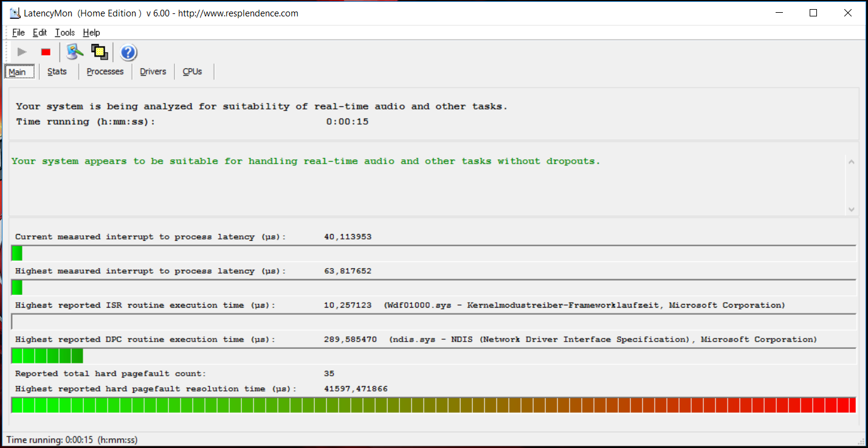Maximize the LatencyMon window

point(813,13)
